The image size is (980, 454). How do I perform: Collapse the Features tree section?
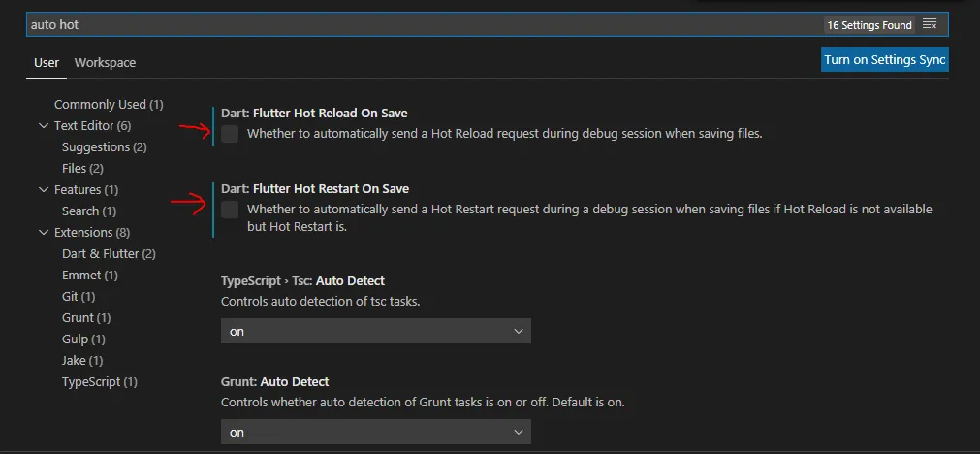point(44,190)
